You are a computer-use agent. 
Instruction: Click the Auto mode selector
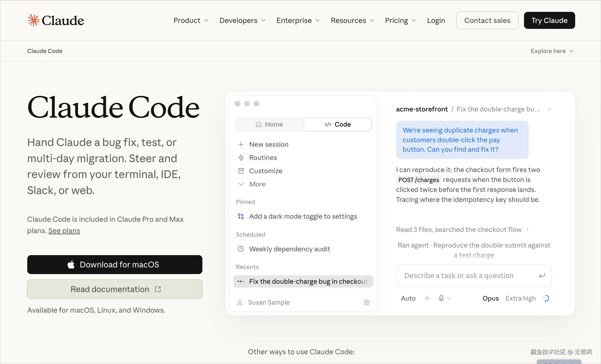pyautogui.click(x=408, y=298)
